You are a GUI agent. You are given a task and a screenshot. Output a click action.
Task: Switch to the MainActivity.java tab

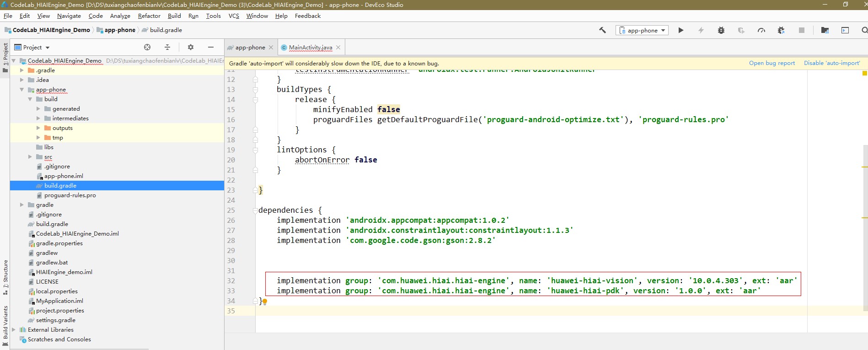pos(311,48)
